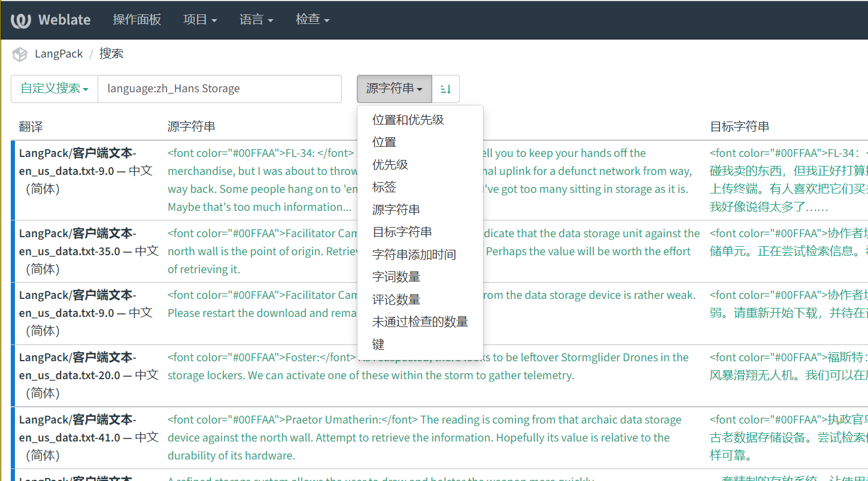Image resolution: width=868 pixels, height=481 pixels.
Task: Open the 客户端文本-en_us_data.txt-20.0 translation link
Action: point(88,375)
